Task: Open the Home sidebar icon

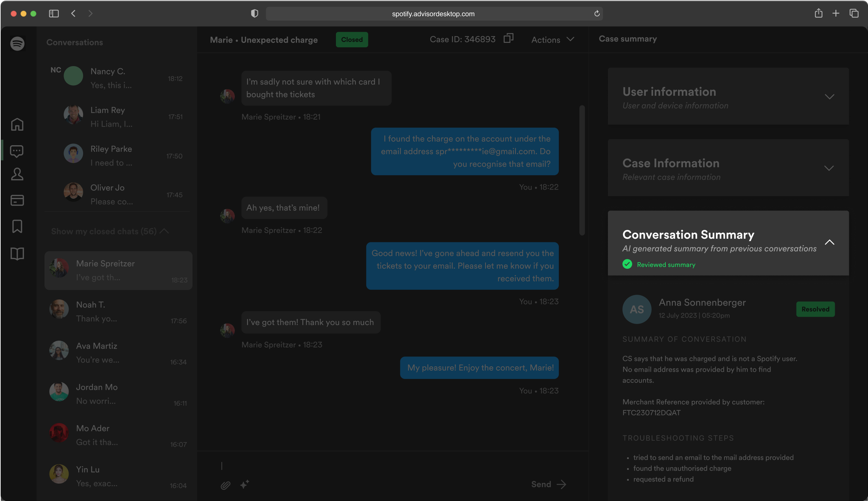Action: (x=17, y=124)
